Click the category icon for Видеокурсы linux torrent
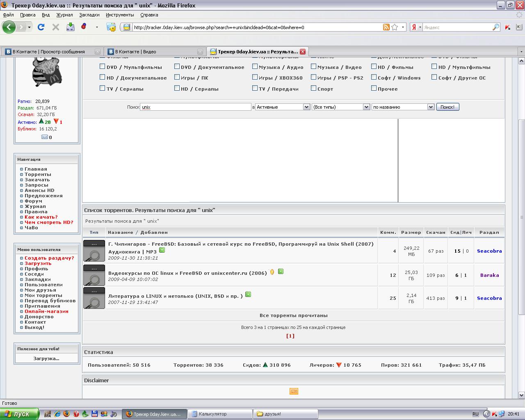Image resolution: width=525 pixels, height=420 pixels. tap(94, 275)
